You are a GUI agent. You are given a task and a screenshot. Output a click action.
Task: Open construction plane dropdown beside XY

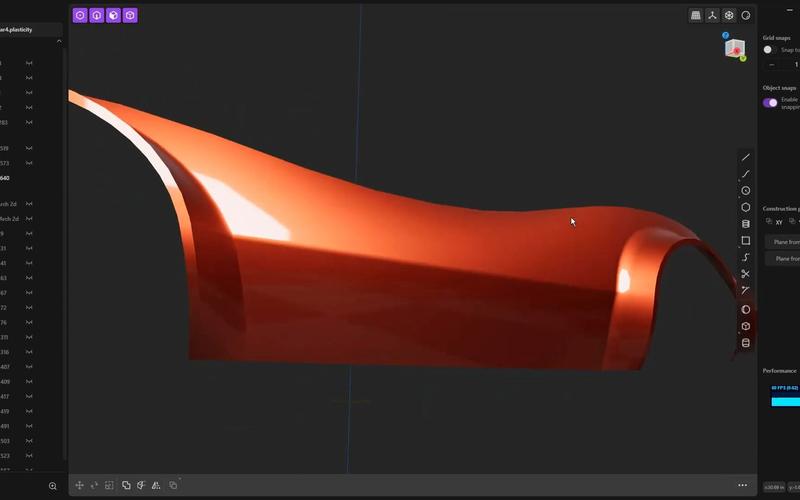(x=794, y=221)
